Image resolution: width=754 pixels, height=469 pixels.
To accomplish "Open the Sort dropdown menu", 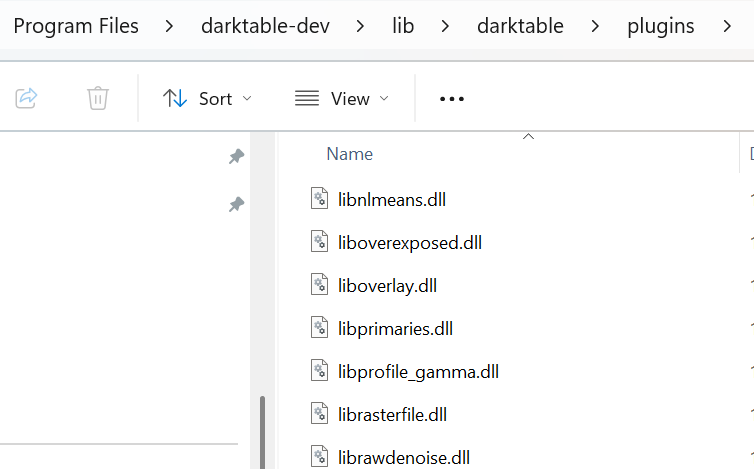I will point(208,98).
